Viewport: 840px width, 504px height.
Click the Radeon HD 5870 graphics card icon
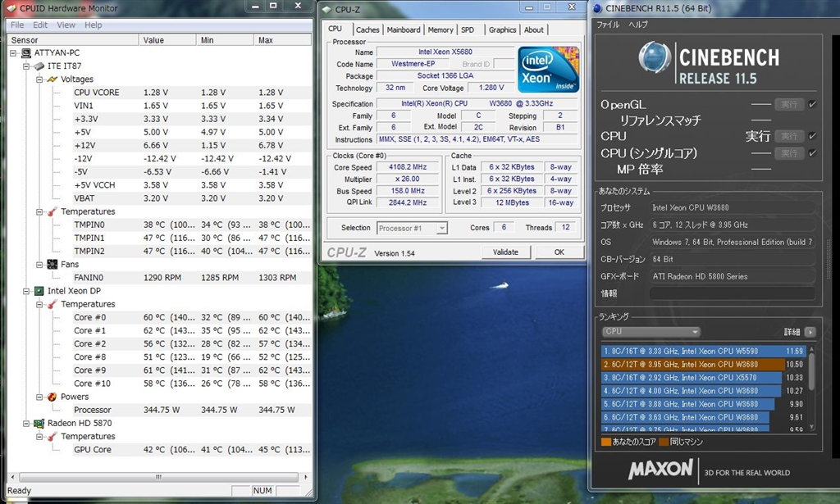39,423
